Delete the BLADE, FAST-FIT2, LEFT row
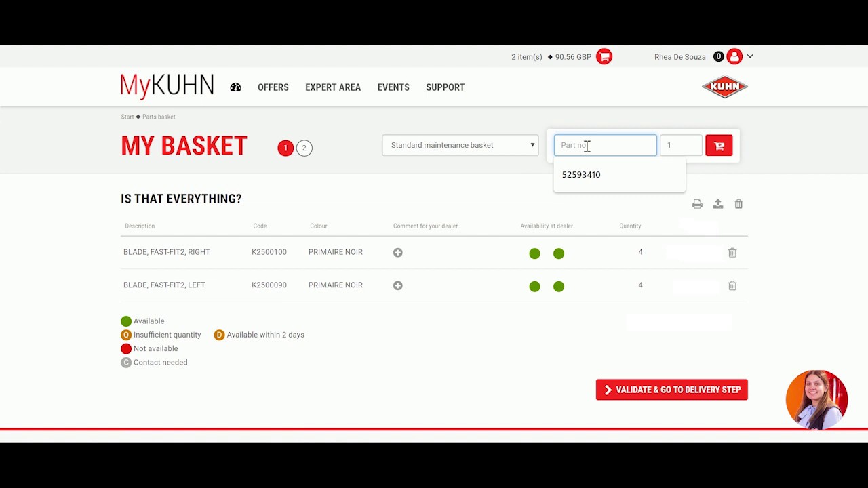This screenshot has height=488, width=868. click(x=732, y=286)
